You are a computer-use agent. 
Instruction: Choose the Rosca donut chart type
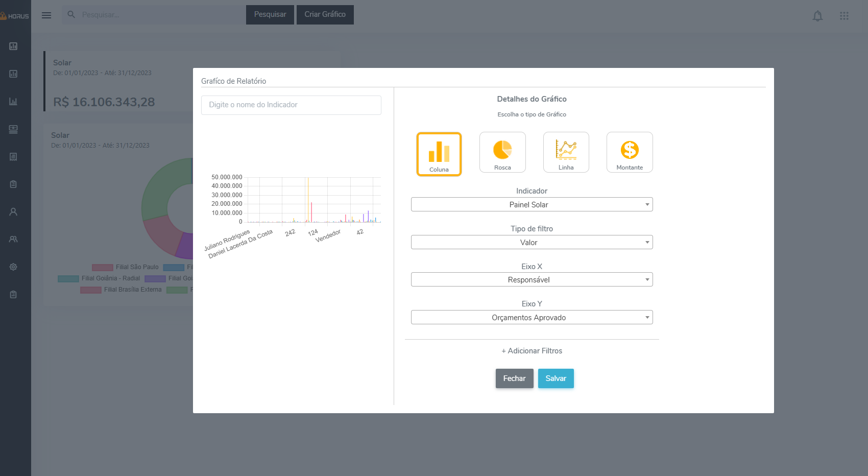pos(502,152)
